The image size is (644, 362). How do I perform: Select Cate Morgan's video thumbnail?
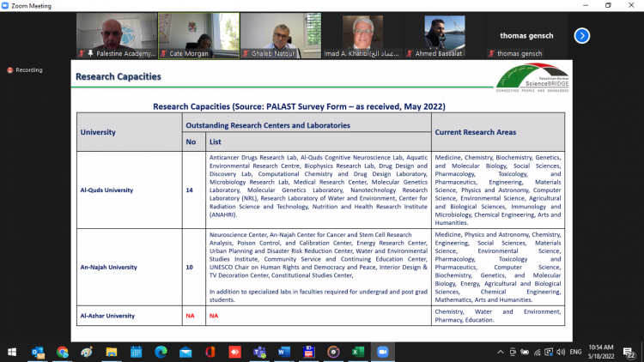click(x=199, y=35)
